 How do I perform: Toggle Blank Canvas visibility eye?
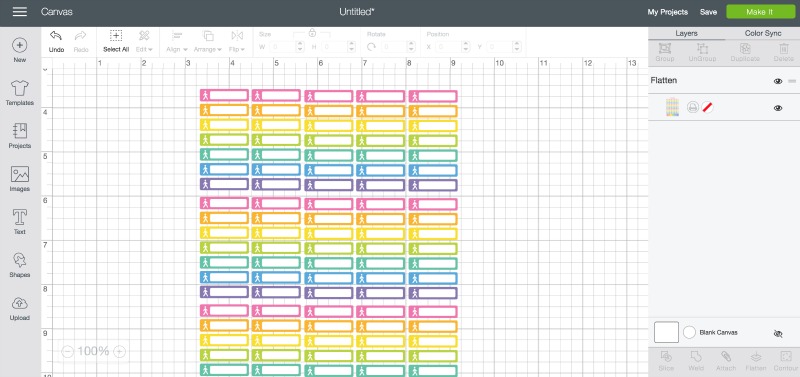point(778,334)
